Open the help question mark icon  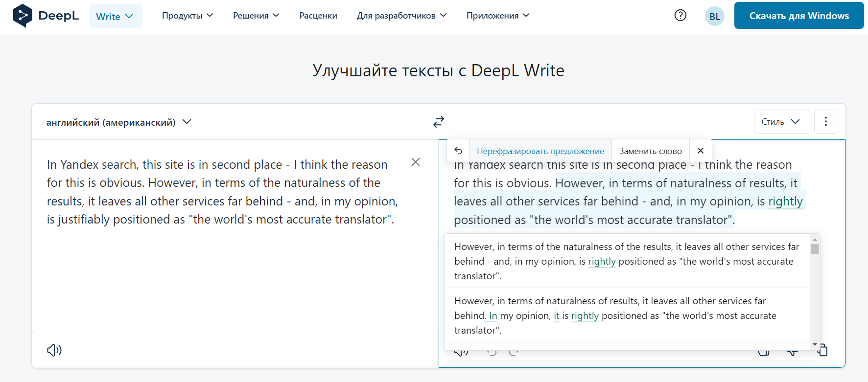tap(680, 16)
